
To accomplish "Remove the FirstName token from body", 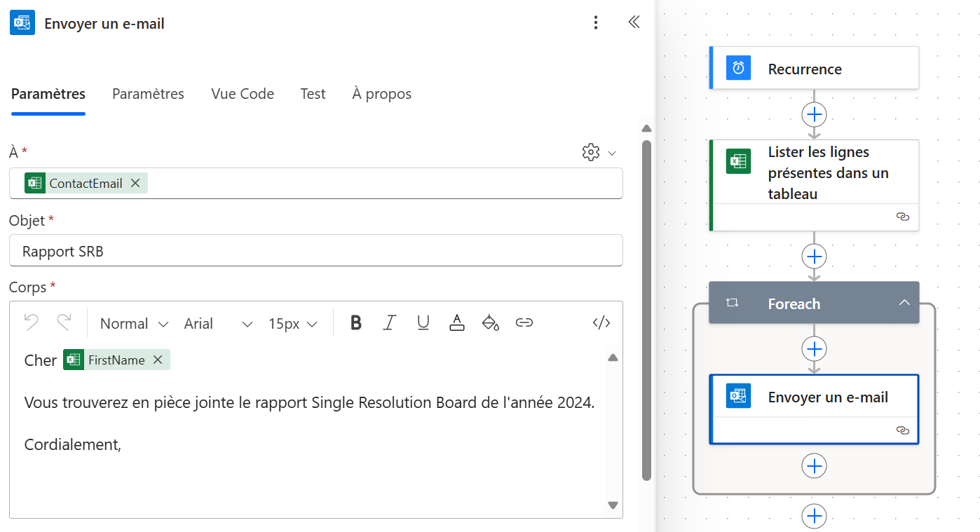I will click(x=158, y=360).
